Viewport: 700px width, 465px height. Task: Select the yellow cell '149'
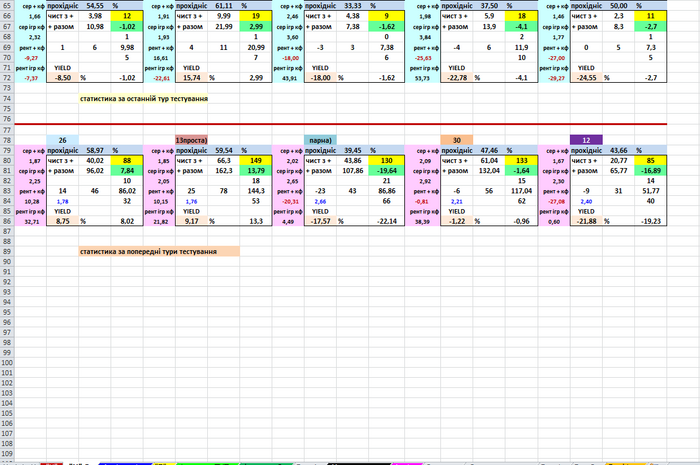tap(256, 161)
